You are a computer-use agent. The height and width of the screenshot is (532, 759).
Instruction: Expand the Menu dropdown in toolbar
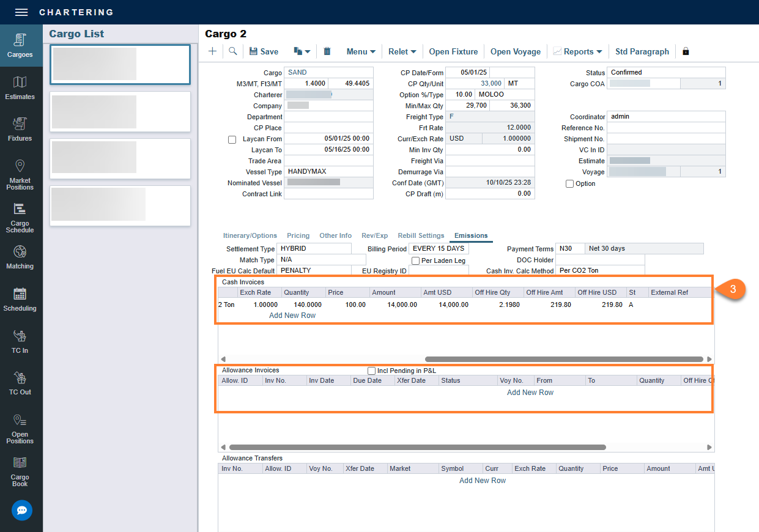[361, 51]
